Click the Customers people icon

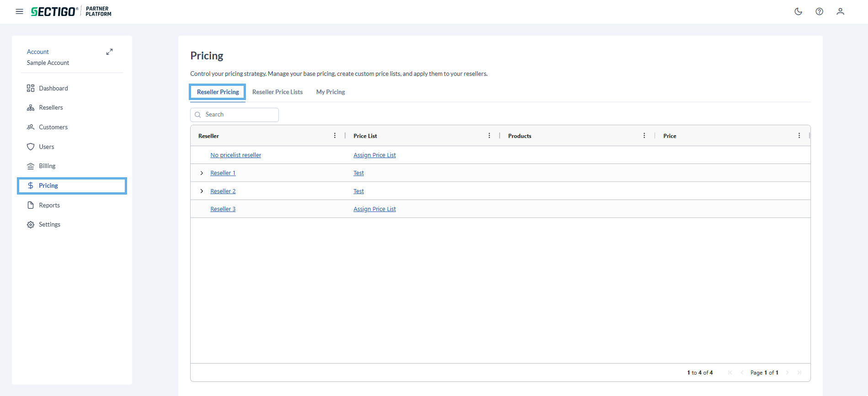pos(31,127)
